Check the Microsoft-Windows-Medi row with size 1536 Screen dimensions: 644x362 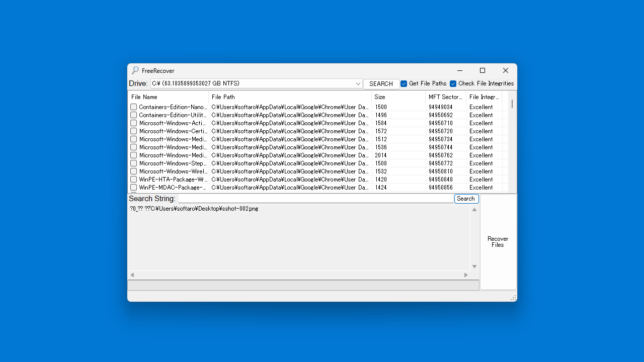pyautogui.click(x=134, y=147)
